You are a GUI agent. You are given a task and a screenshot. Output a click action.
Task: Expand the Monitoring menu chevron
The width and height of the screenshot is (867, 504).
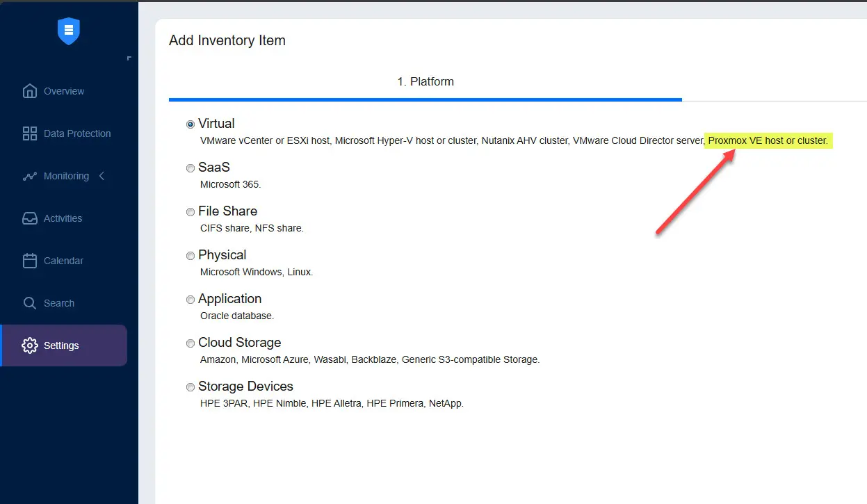[x=102, y=176]
